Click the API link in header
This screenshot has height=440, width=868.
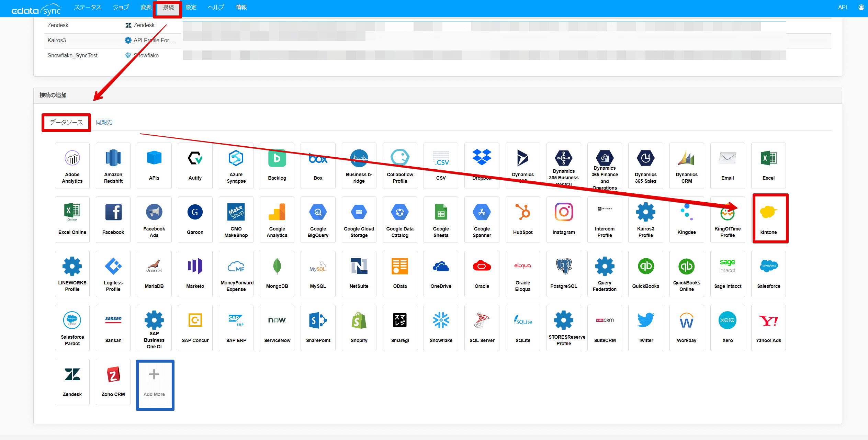[842, 8]
